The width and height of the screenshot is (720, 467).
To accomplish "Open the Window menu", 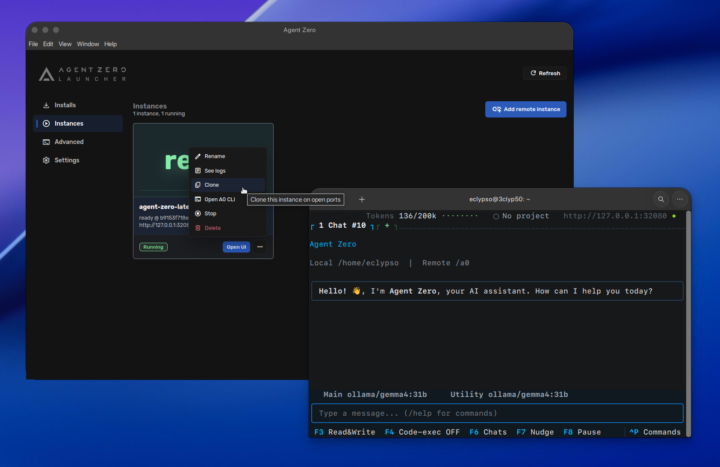I will (x=88, y=44).
